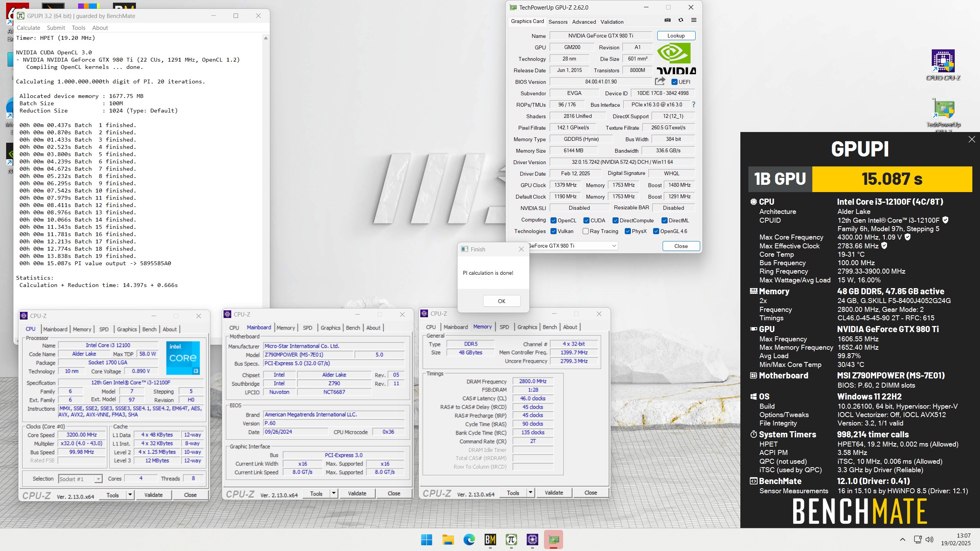Toggle PhysX checkbox

point(627,231)
